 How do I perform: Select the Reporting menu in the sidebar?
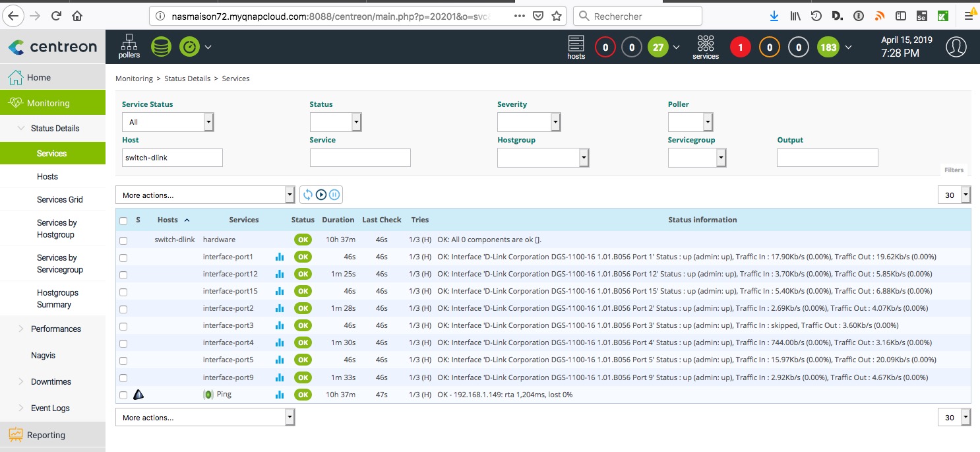46,435
